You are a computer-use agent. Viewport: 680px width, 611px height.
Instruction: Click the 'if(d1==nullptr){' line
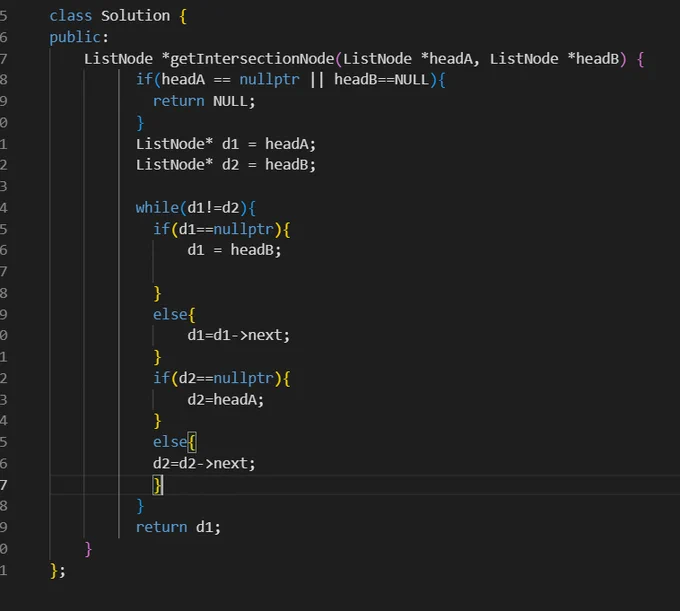221,229
